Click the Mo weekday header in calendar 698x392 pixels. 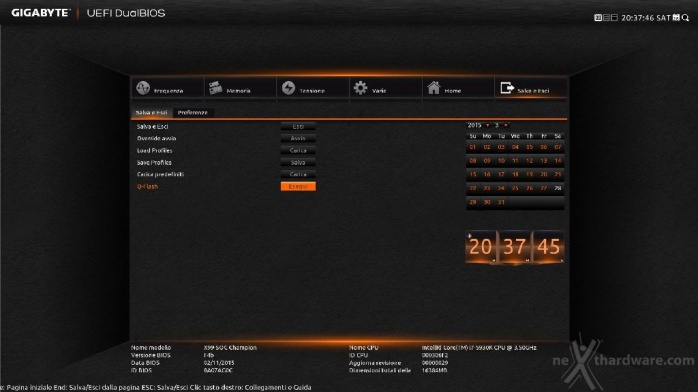coord(487,136)
